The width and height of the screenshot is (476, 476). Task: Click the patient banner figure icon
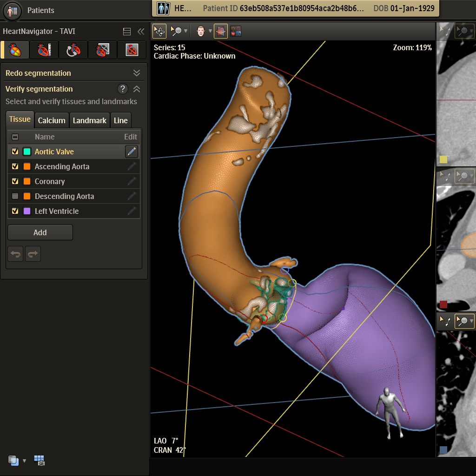point(163,8)
